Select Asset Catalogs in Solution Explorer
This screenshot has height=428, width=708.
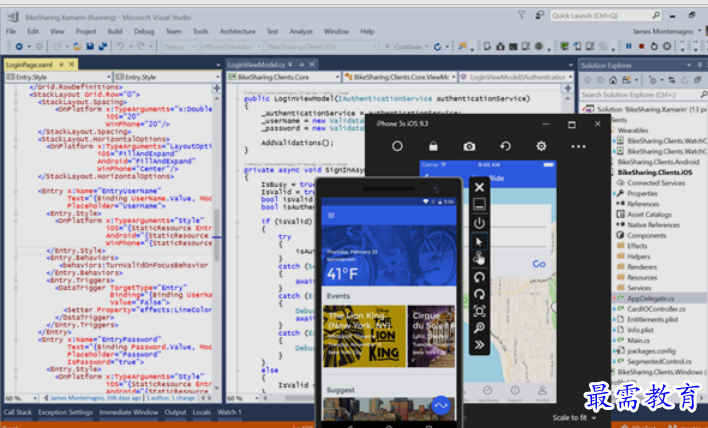coord(649,214)
